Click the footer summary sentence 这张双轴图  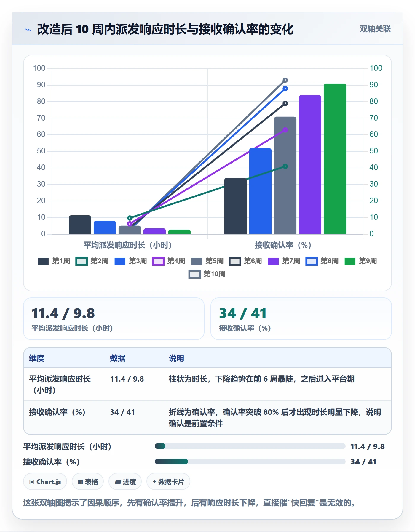coord(189,503)
